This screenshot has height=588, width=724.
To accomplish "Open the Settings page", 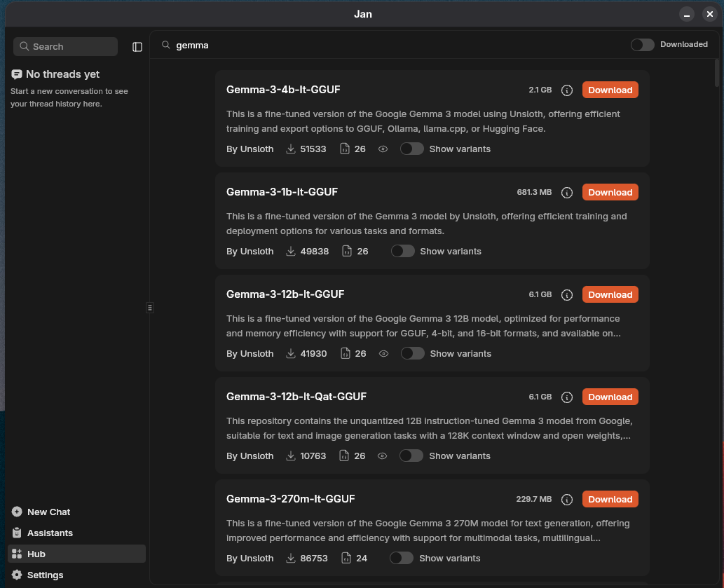I will [x=45, y=575].
